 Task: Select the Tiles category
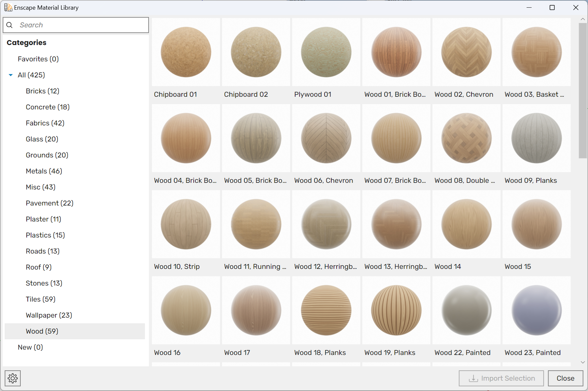[40, 299]
